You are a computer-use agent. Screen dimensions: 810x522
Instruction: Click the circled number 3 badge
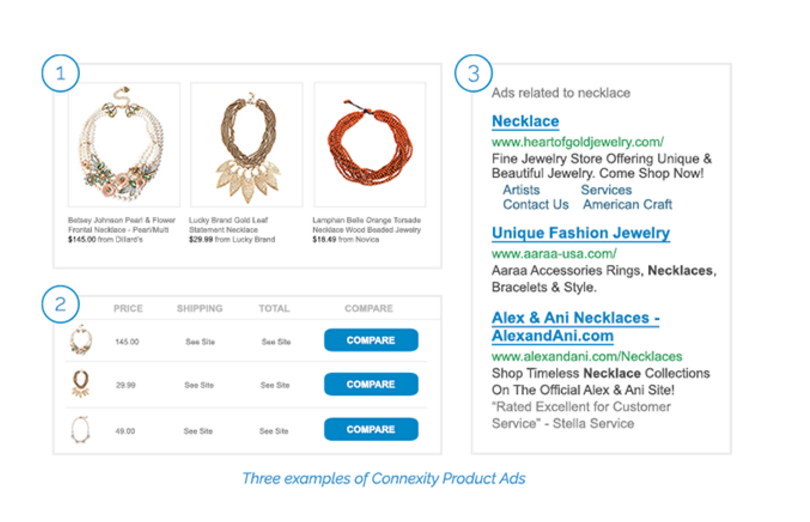[x=471, y=72]
